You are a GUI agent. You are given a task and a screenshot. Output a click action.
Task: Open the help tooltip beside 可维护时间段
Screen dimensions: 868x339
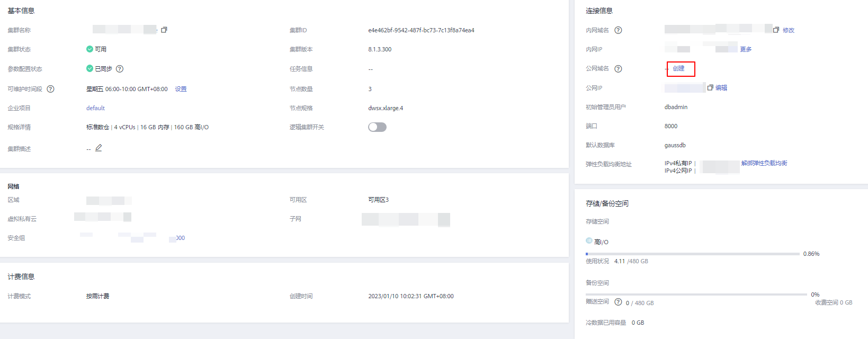50,89
